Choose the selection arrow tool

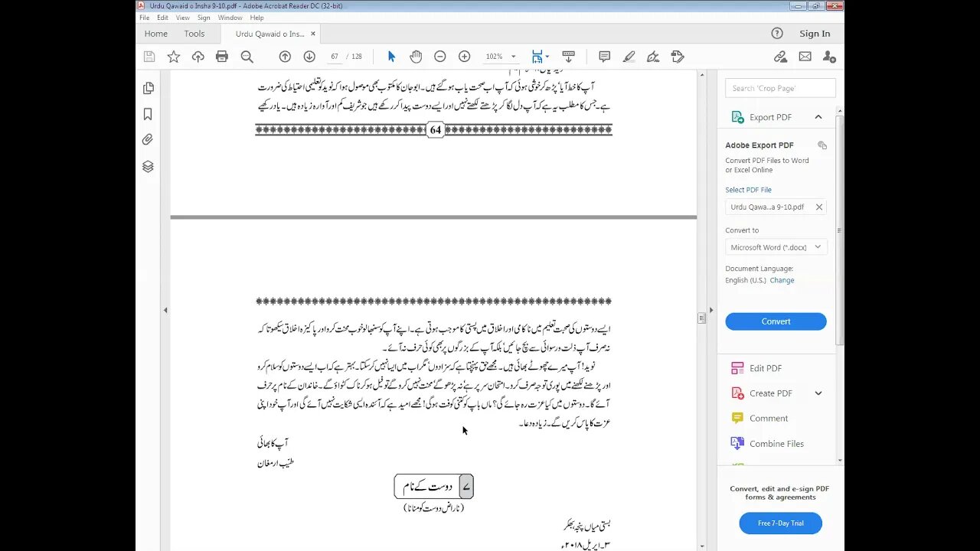tap(391, 57)
